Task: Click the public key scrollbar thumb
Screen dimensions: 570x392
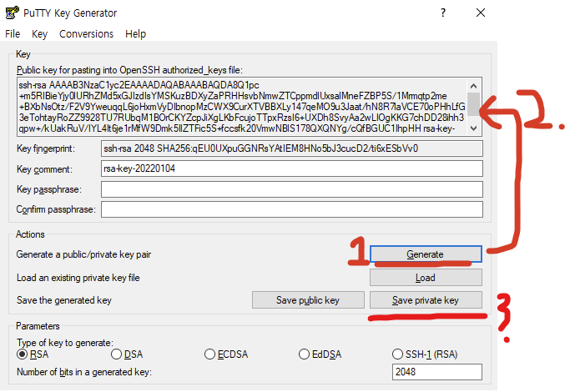Action: [473, 104]
